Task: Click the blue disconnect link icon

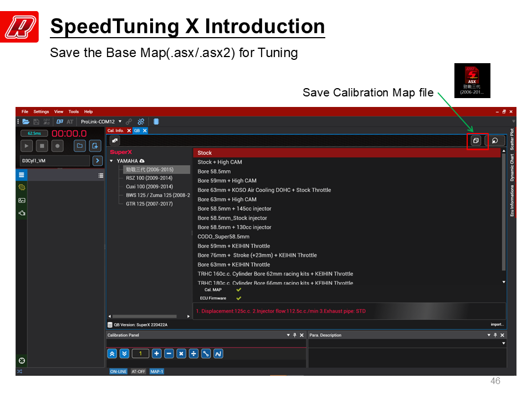Action: tap(141, 121)
